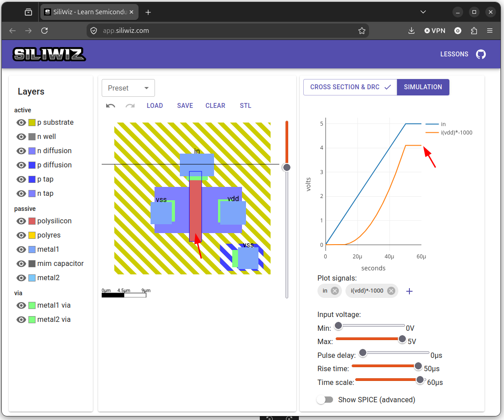Select the polyres color swatch
504x420 pixels.
tap(32, 235)
